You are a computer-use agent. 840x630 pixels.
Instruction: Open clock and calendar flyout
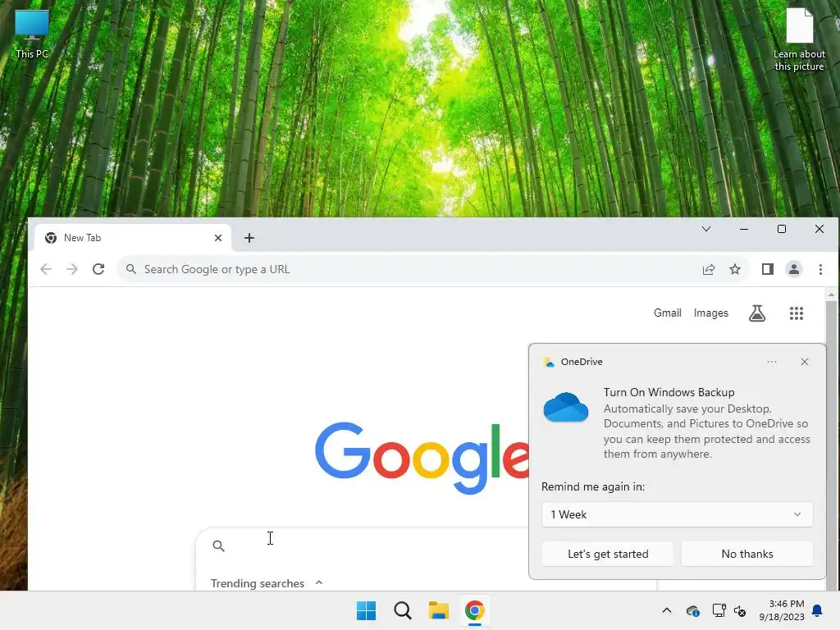click(782, 610)
